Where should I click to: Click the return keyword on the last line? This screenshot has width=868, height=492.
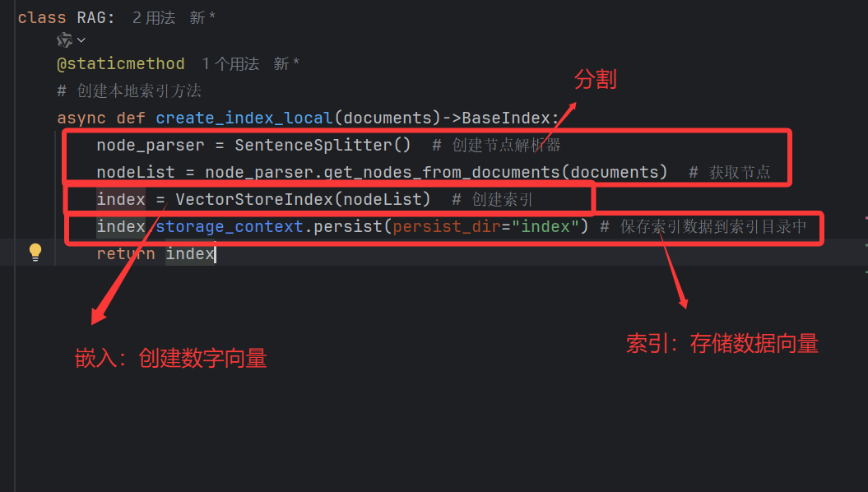126,253
